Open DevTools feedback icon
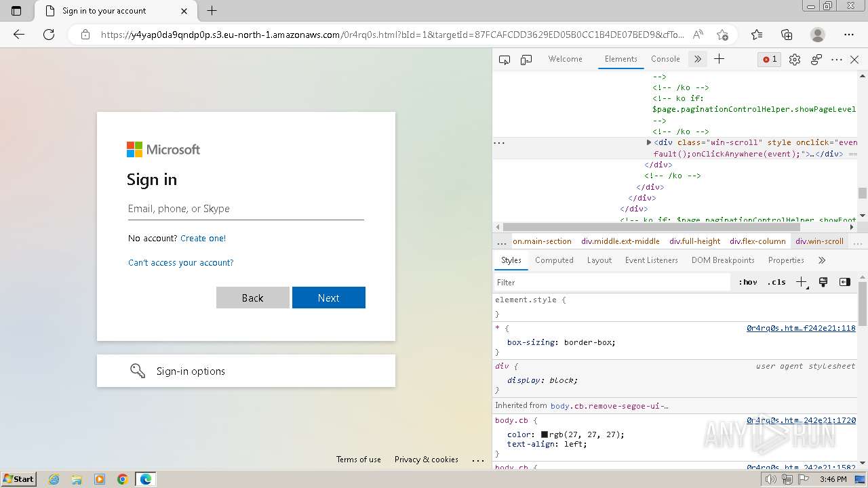 [816, 60]
